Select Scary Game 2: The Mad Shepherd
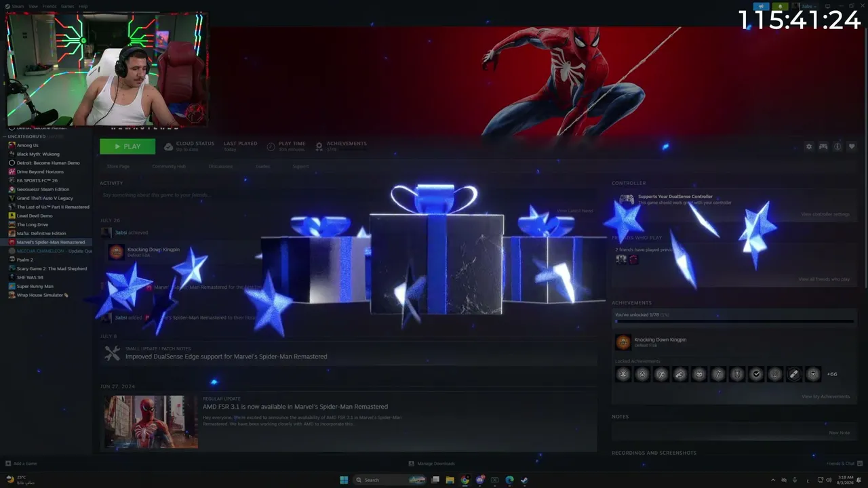Screen dimensions: 868x488 52,268
